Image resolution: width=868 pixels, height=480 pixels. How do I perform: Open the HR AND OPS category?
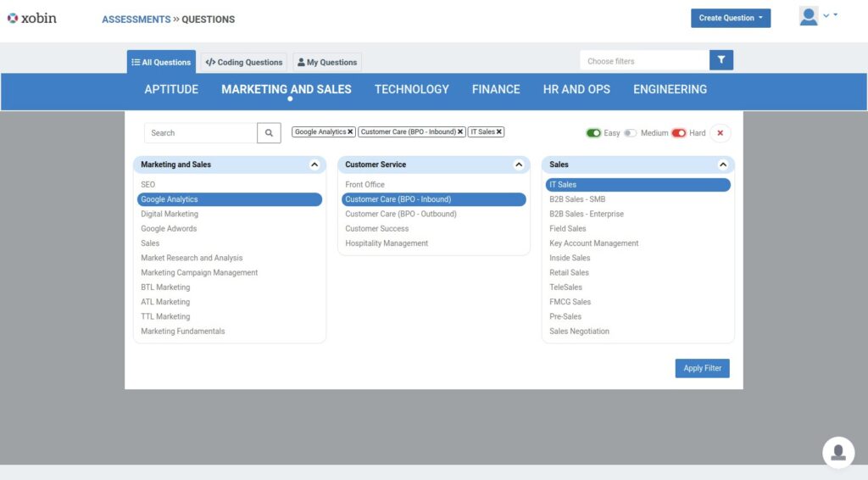pyautogui.click(x=576, y=90)
